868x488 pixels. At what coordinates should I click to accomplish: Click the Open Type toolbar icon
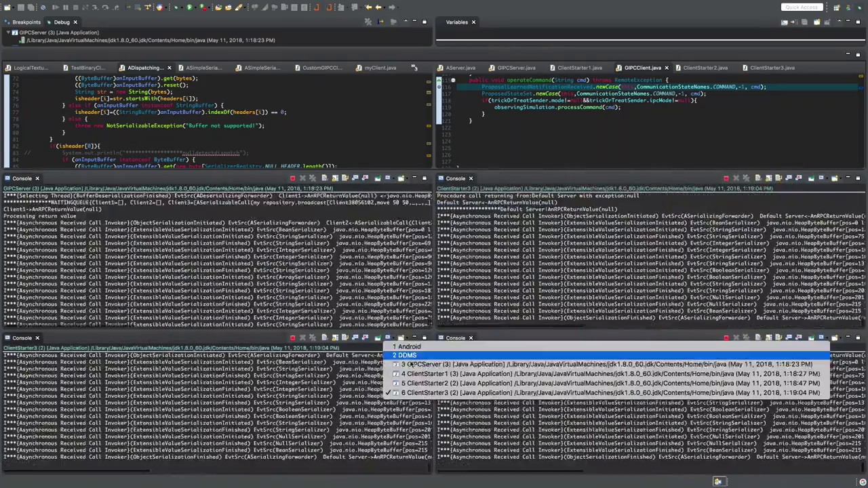[219, 7]
